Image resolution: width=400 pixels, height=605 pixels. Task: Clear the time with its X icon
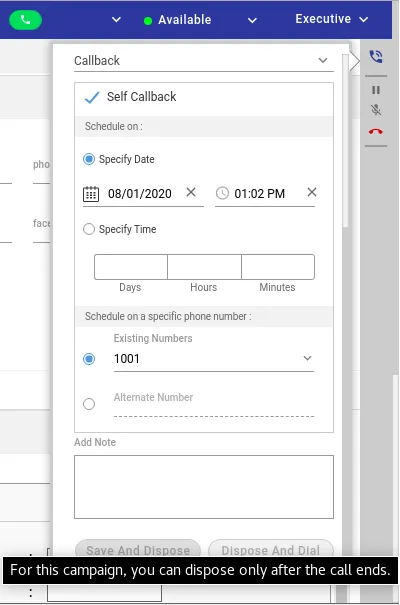(x=312, y=192)
